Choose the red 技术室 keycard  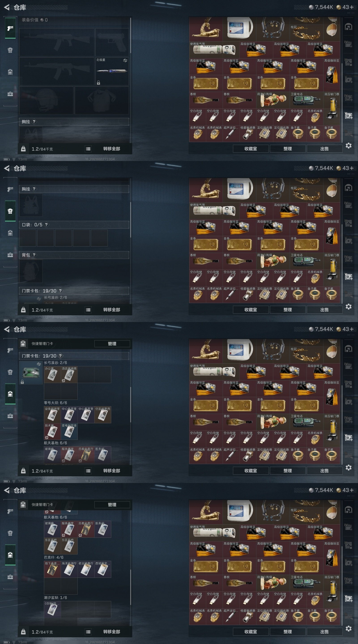[52, 432]
